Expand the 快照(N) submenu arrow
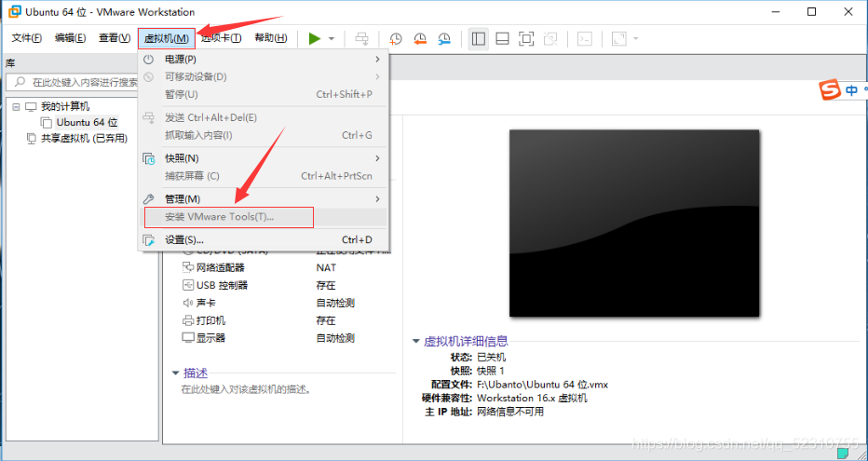 coord(377,158)
